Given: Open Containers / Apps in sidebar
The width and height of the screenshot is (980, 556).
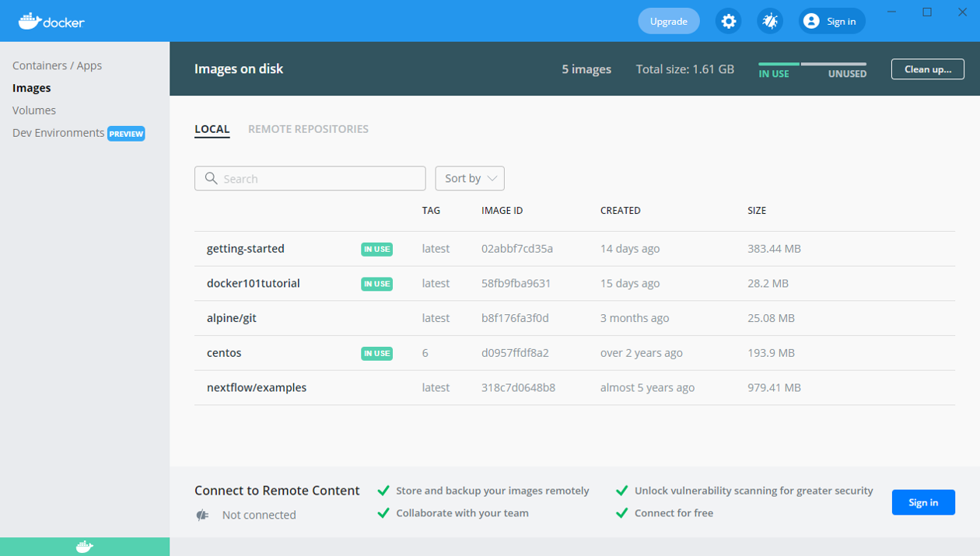Looking at the screenshot, I should click(57, 65).
